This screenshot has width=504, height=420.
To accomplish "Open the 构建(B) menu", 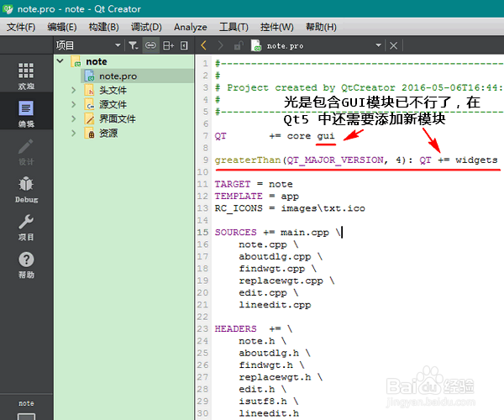I will (x=103, y=27).
